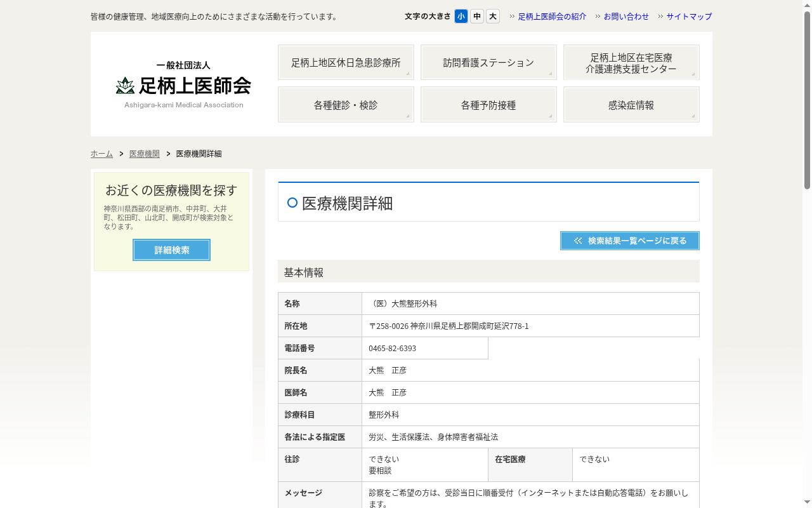Open the お問い合わせ link
The height and width of the screenshot is (508, 812).
(626, 17)
